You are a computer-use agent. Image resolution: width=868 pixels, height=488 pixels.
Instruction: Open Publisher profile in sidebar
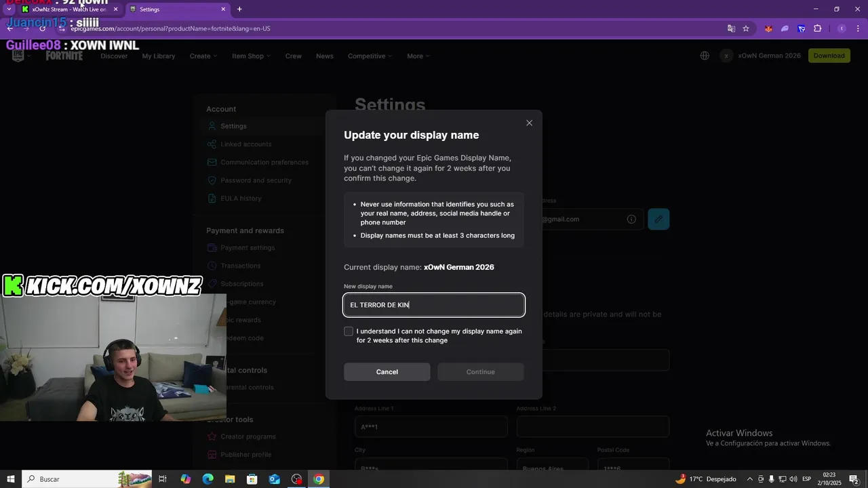point(245,455)
